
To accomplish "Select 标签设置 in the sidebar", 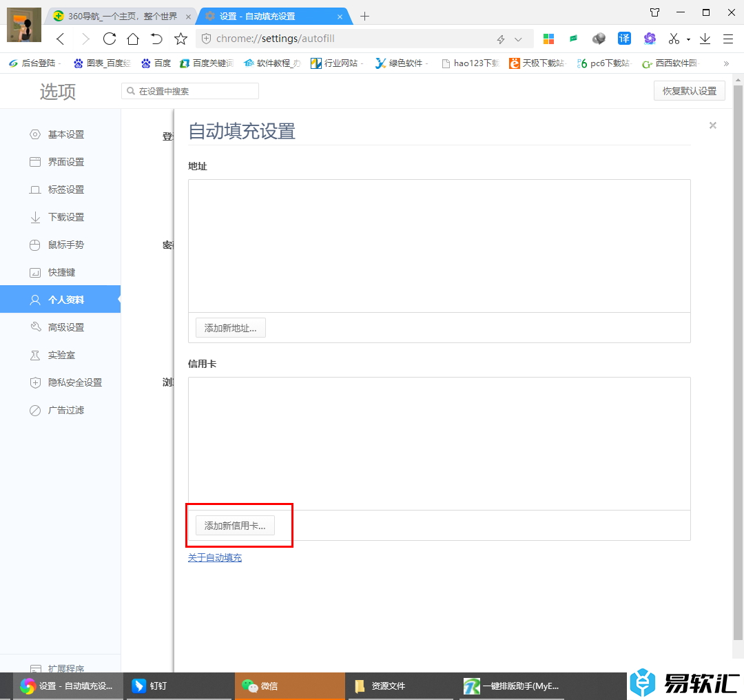I will (60, 190).
